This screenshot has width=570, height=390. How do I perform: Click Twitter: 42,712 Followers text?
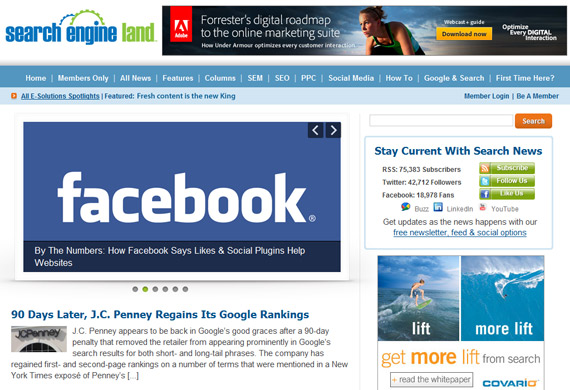pyautogui.click(x=422, y=182)
